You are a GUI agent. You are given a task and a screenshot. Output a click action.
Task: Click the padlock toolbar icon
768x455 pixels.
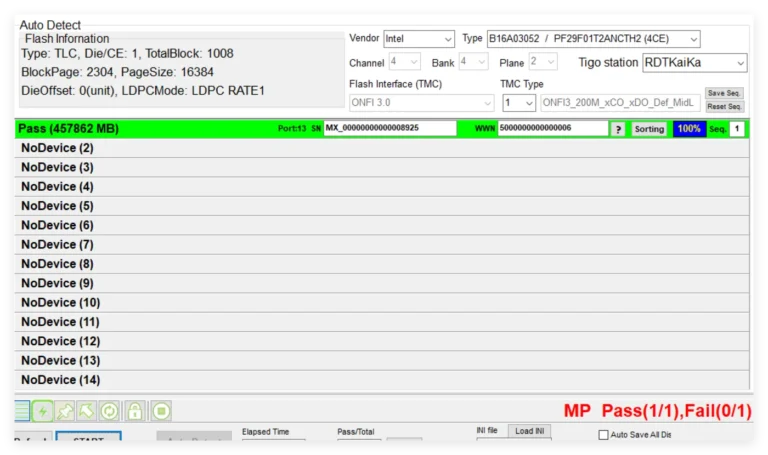click(x=135, y=411)
